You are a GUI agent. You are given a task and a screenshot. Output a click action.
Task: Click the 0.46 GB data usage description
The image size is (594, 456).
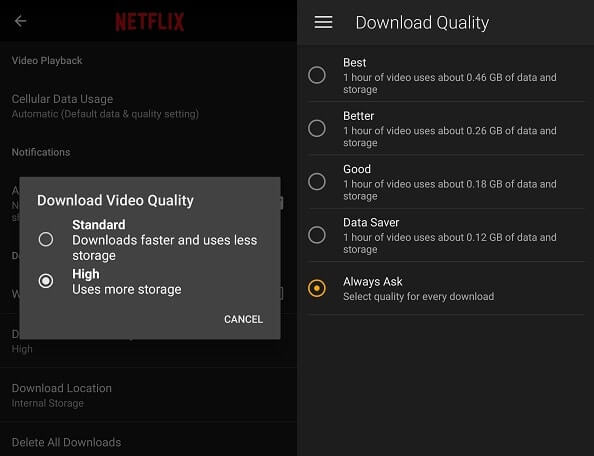450,83
